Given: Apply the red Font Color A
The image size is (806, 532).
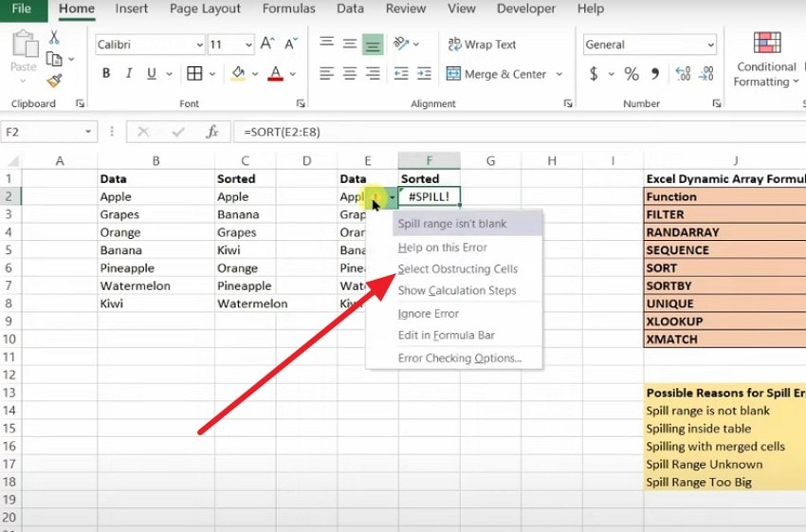Looking at the screenshot, I should [x=276, y=74].
